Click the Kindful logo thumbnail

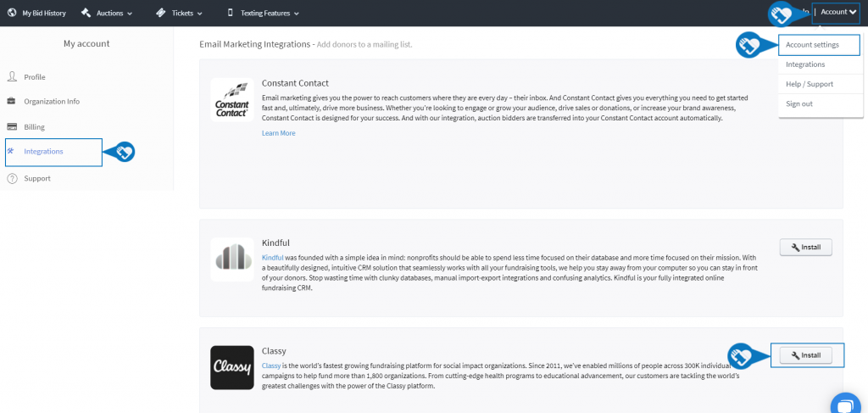click(232, 260)
